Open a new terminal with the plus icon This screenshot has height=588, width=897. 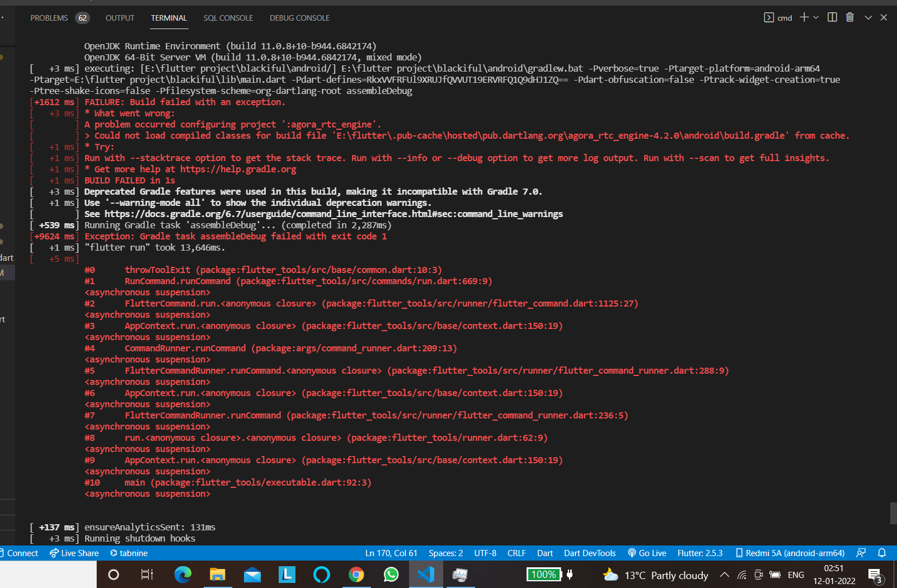tap(805, 17)
